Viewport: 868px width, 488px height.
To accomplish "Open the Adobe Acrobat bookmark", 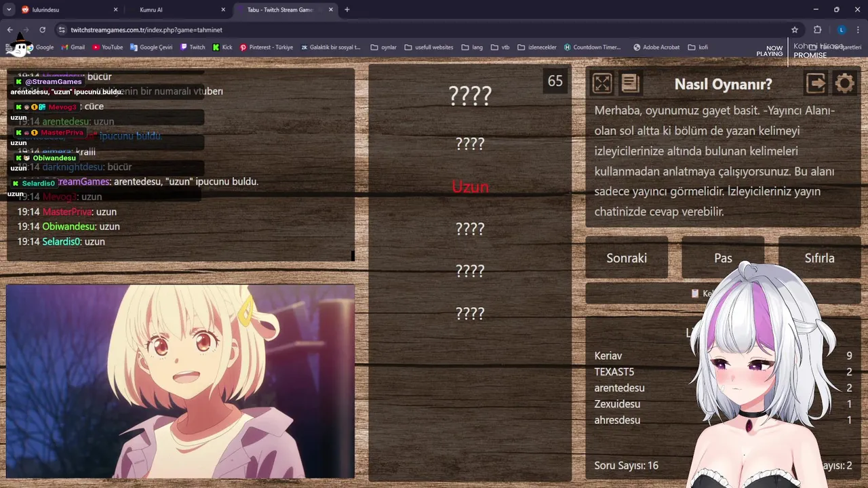I will pyautogui.click(x=656, y=47).
